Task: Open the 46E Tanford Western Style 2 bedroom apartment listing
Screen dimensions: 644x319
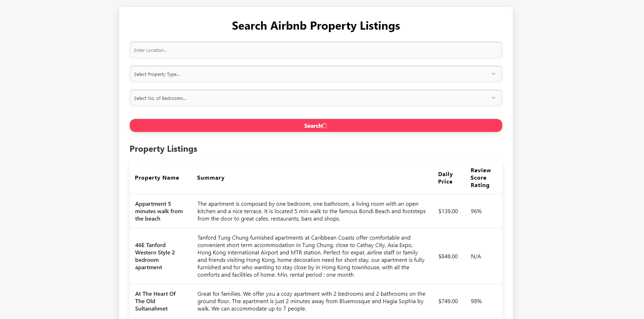Action: (155, 256)
